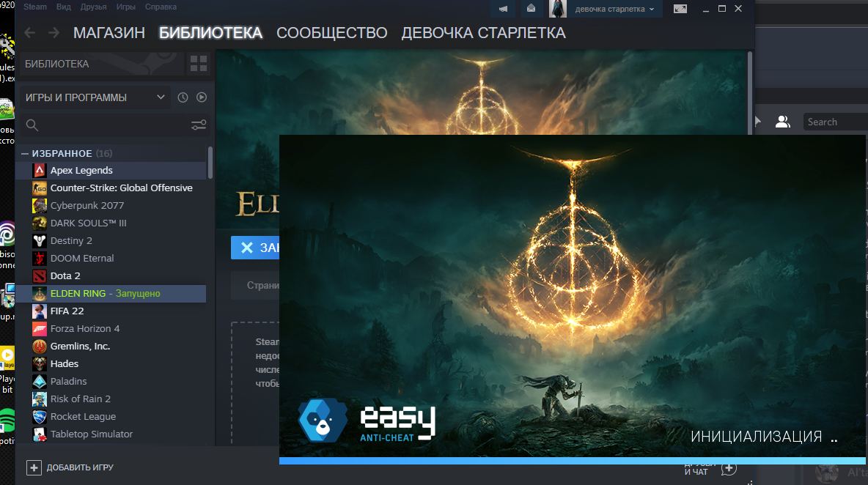Image resolution: width=868 pixels, height=485 pixels.
Task: Select Rocket League in the games list
Action: [x=83, y=416]
